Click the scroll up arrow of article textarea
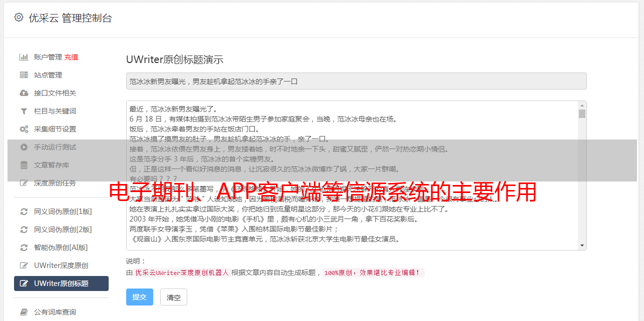This screenshot has height=321, width=644. (582, 105)
